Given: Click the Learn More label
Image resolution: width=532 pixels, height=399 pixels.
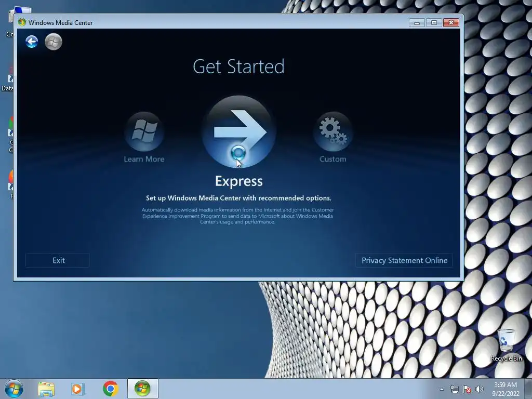Looking at the screenshot, I should click(x=144, y=159).
